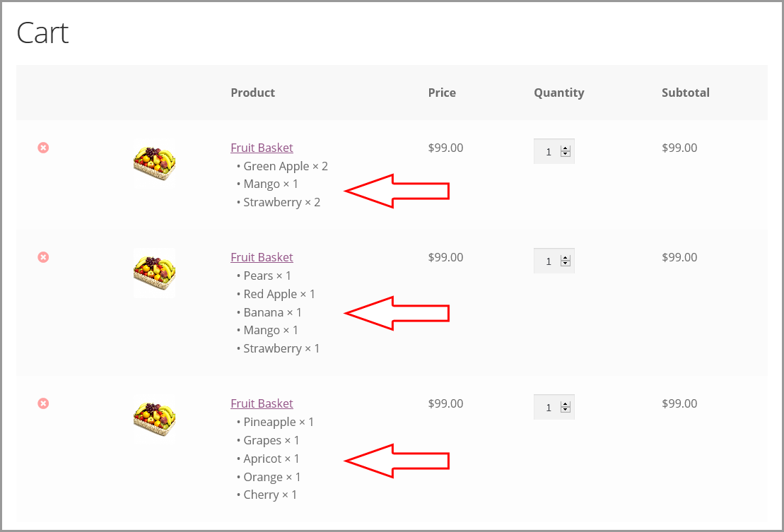Open the last Fruit Basket product link
Screen dimensions: 784x532
pos(262,403)
